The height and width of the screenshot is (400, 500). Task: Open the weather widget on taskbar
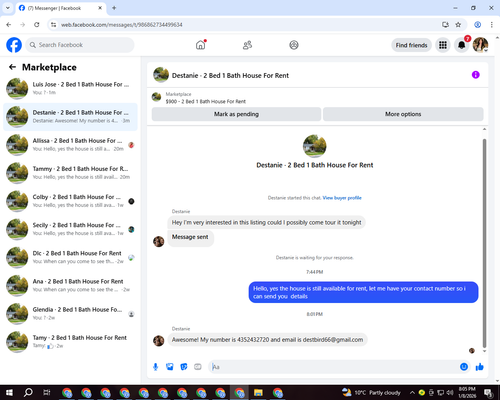pyautogui.click(x=371, y=392)
